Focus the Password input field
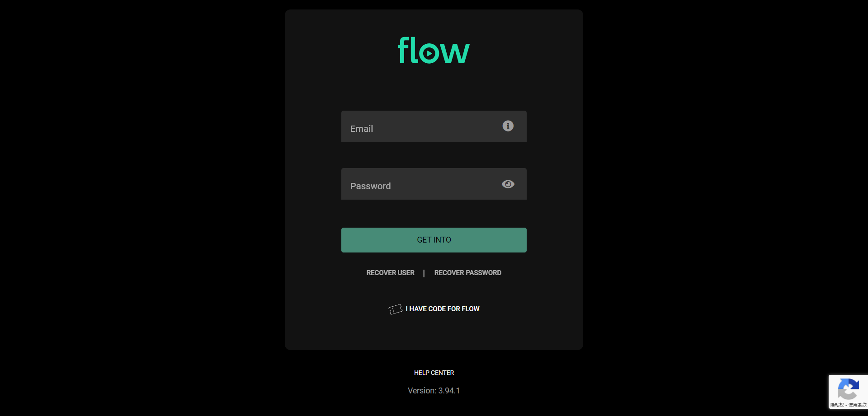The height and width of the screenshot is (416, 868). click(x=434, y=184)
